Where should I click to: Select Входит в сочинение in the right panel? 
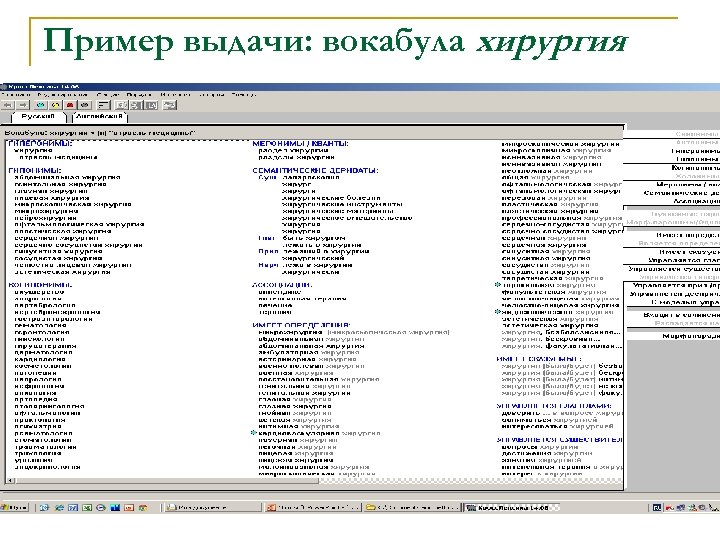[x=681, y=315]
